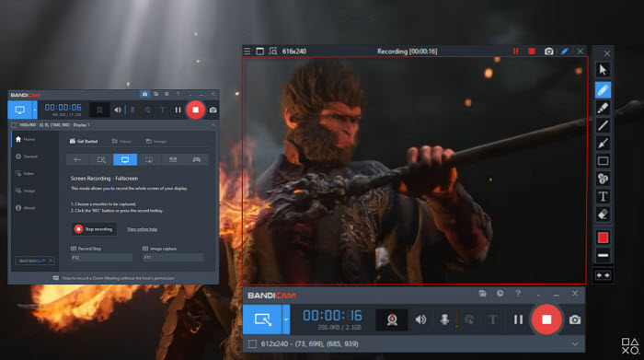Toggle speaker sound in left Bandicam window
644x360 pixels.
(118, 110)
